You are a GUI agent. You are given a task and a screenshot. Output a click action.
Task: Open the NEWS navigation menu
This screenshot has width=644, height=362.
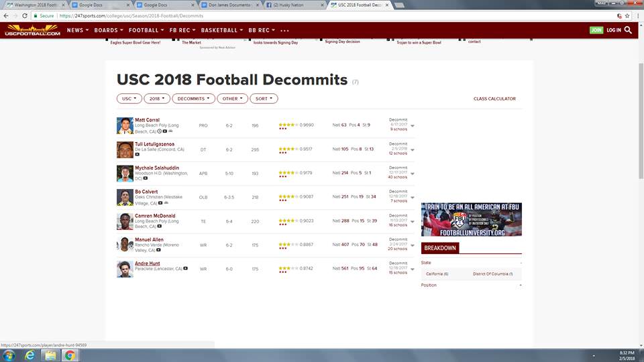click(78, 30)
